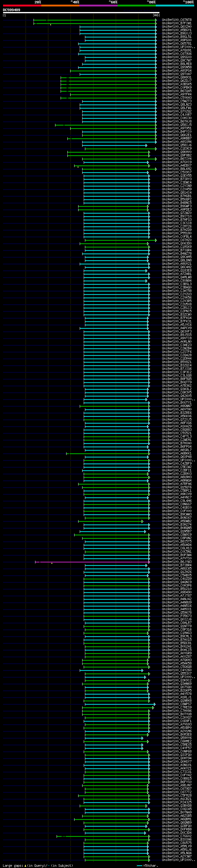Click the red ~20% identity legend segment
Viewport: 197px width, 868px height.
pyautogui.click(x=22, y=6)
